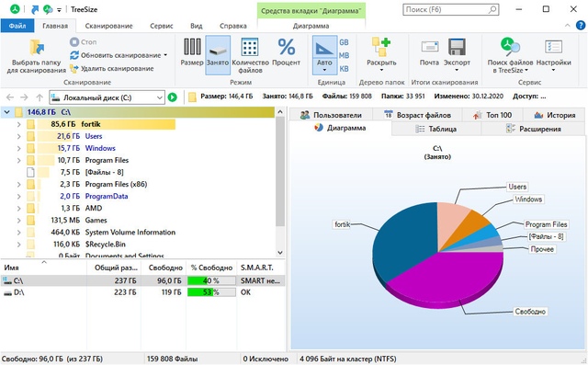The height and width of the screenshot is (365, 588).
Task: Toggle the Авто unit button
Action: [324, 55]
